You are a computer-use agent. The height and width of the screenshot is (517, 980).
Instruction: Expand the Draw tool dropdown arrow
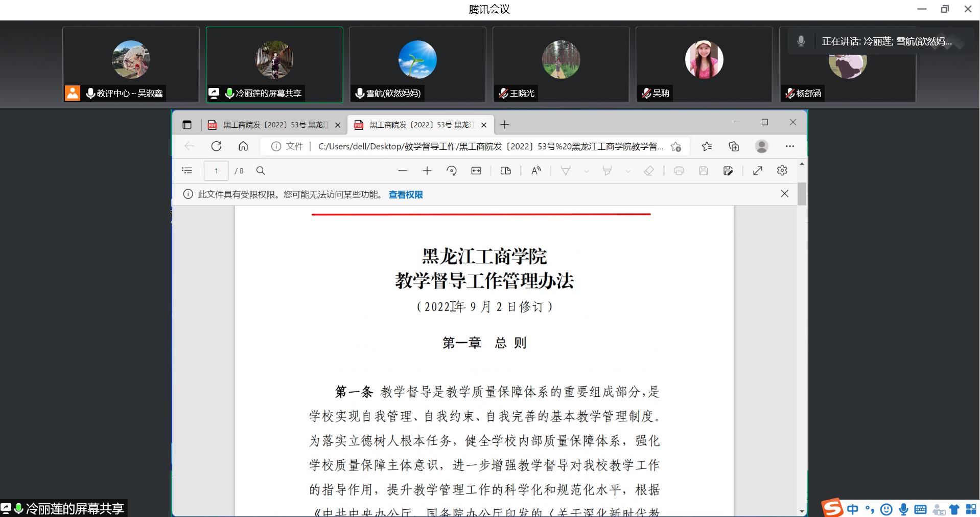(587, 171)
